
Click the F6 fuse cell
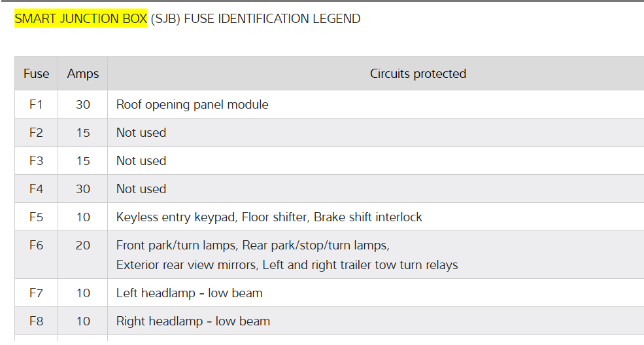[x=36, y=245]
